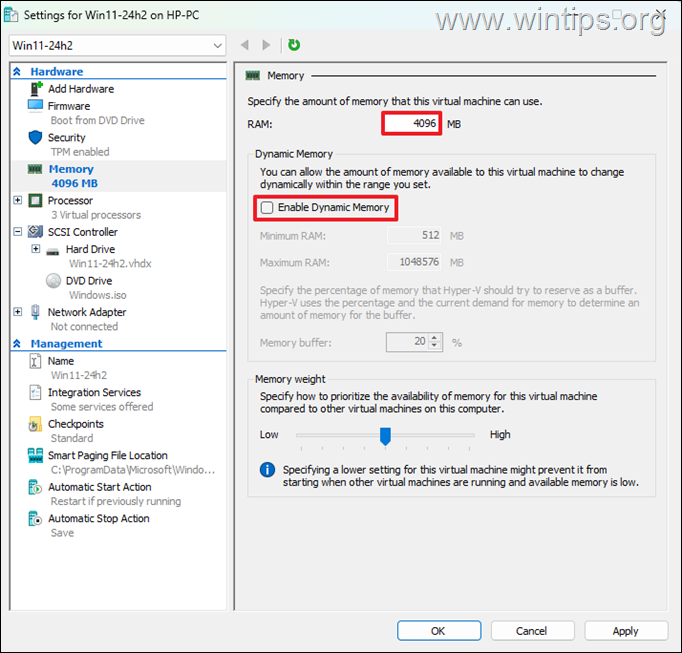Select Network Adapter in the tree
682x653 pixels.
87,312
